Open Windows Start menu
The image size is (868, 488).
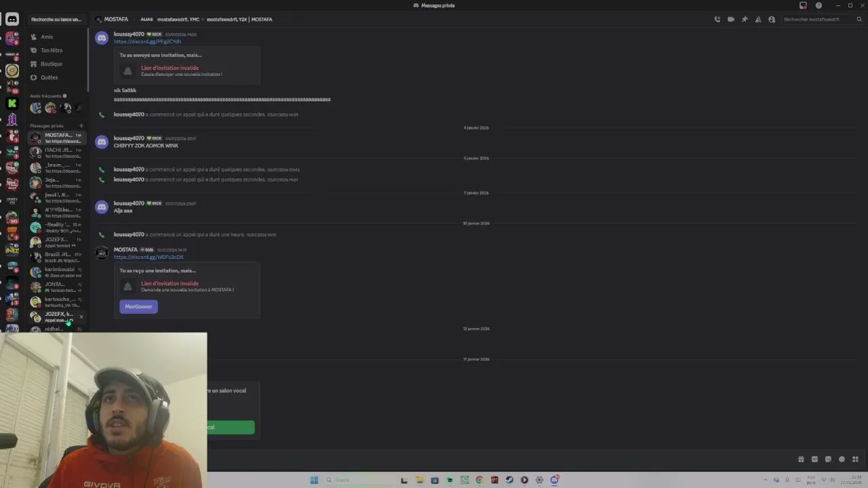point(314,480)
